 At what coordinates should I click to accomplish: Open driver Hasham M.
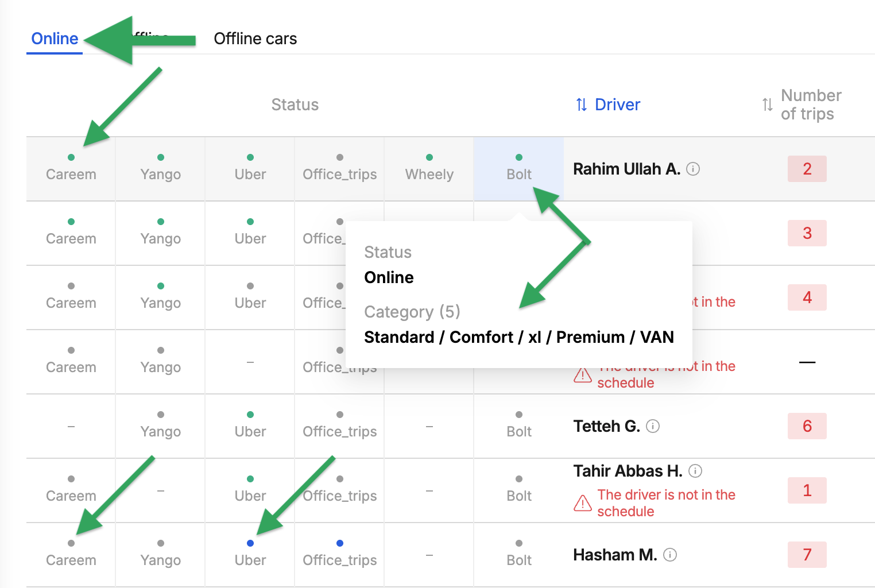coord(615,555)
